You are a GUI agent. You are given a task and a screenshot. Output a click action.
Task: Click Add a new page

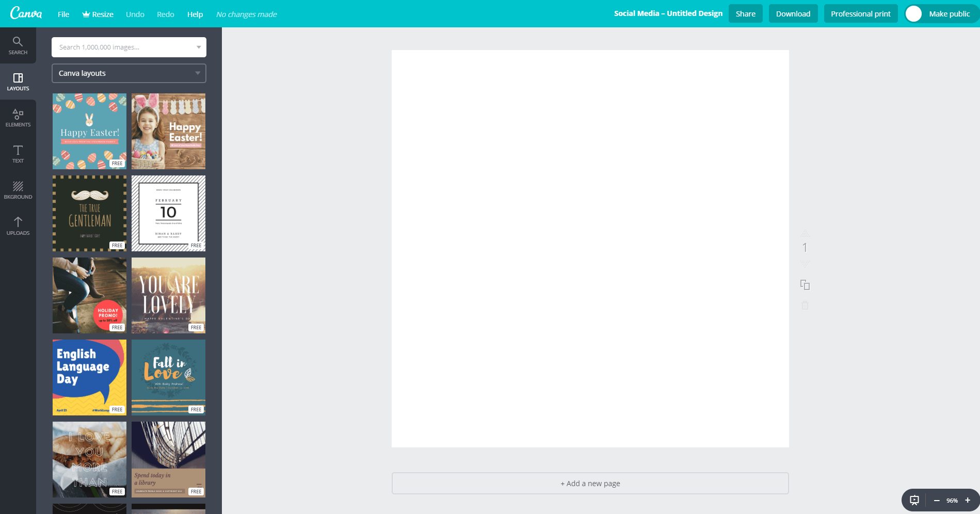[x=590, y=483]
